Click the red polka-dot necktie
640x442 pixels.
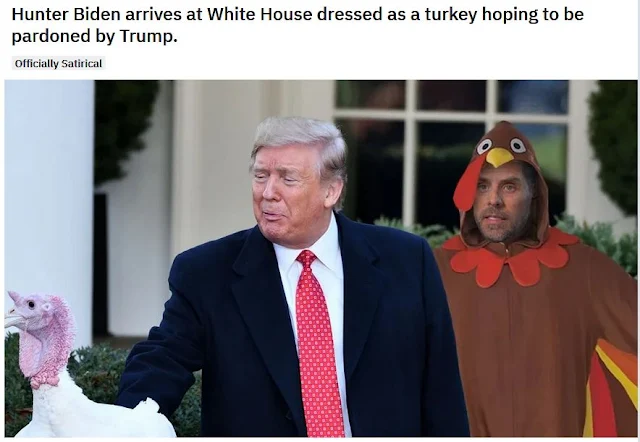(x=318, y=343)
